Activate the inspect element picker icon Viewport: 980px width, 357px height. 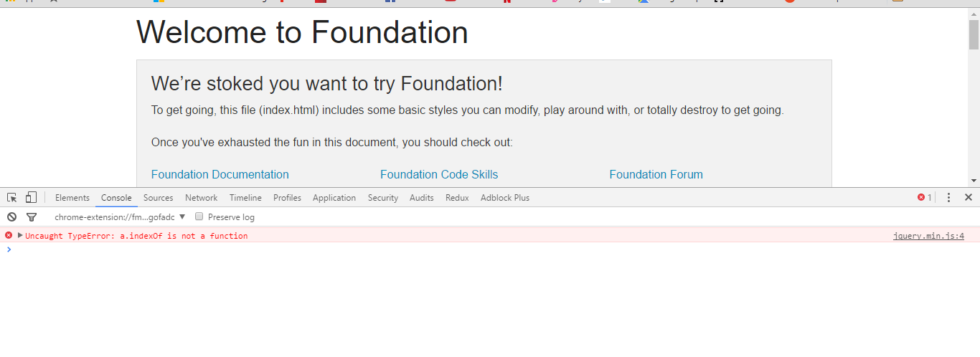(x=12, y=198)
